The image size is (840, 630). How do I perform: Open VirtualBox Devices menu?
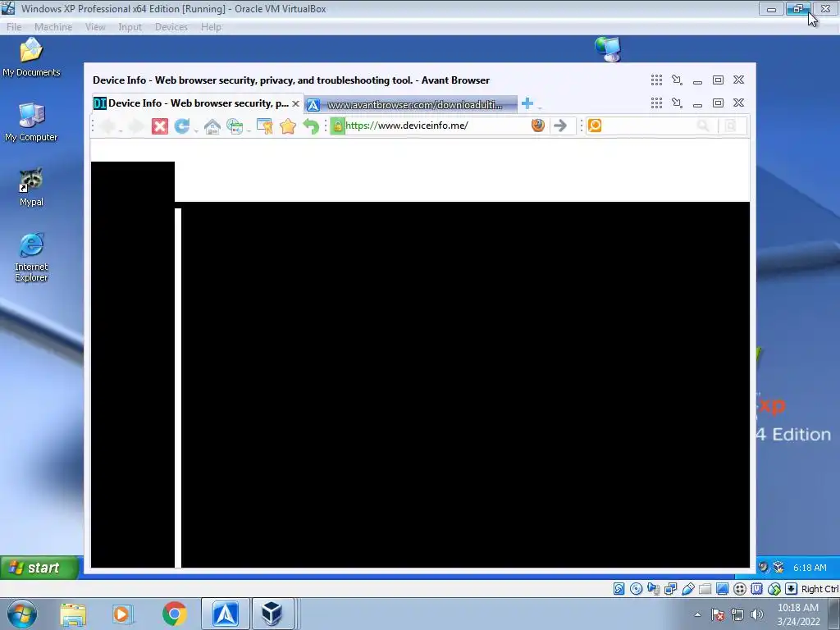[171, 27]
